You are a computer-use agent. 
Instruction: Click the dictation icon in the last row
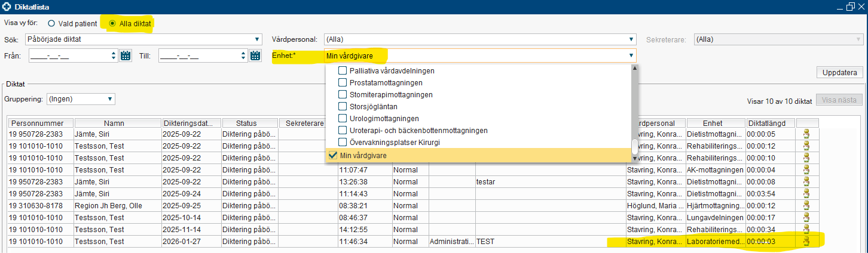(x=807, y=242)
